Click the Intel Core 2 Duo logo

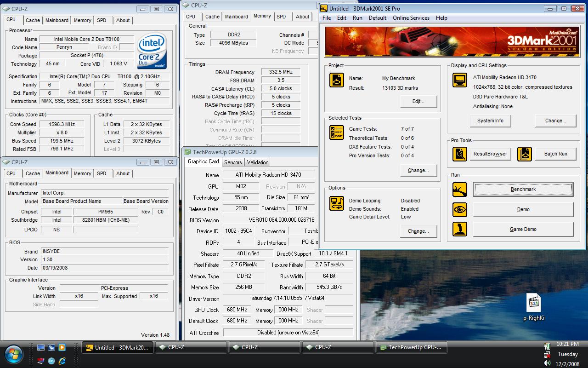(x=152, y=51)
